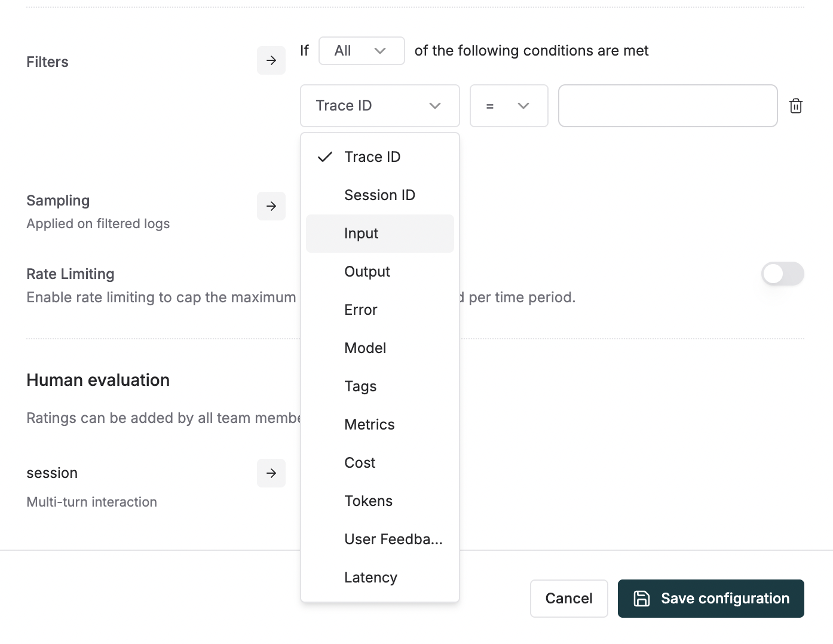Open the equals operator dropdown
Image resolution: width=833 pixels, height=644 pixels.
509,106
